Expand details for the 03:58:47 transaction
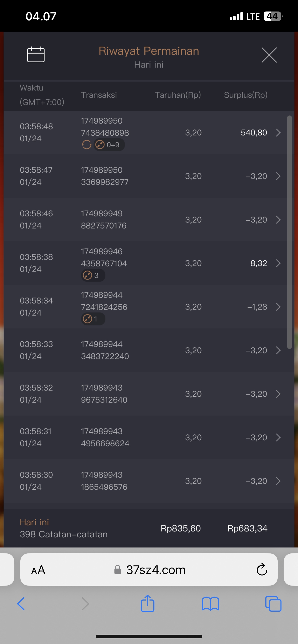This screenshot has height=644, width=298. coord(278,176)
